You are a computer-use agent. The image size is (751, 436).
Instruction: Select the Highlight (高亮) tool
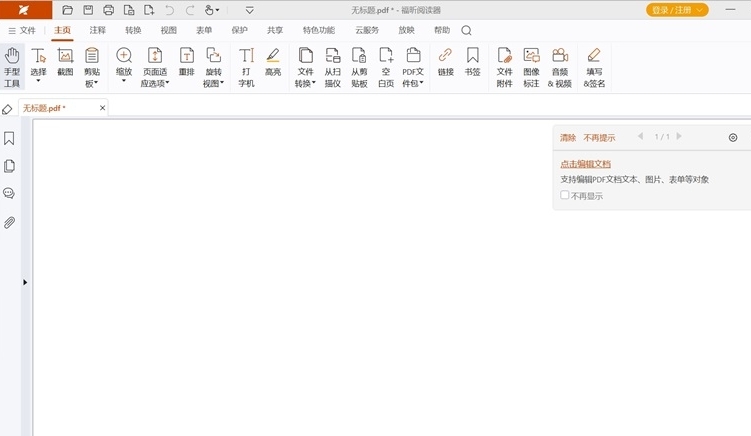pyautogui.click(x=273, y=67)
